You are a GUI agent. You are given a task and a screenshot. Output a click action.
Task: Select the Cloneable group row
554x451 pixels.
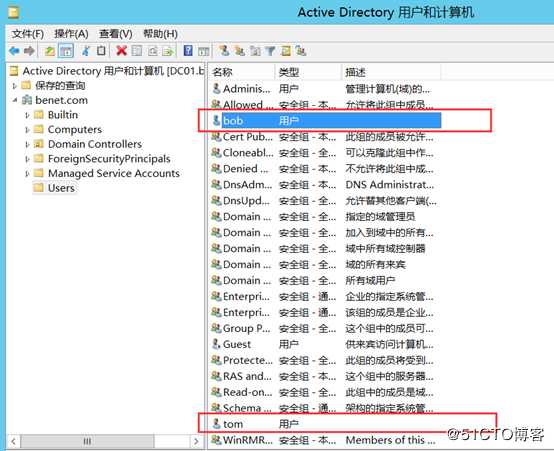pyautogui.click(x=325, y=153)
